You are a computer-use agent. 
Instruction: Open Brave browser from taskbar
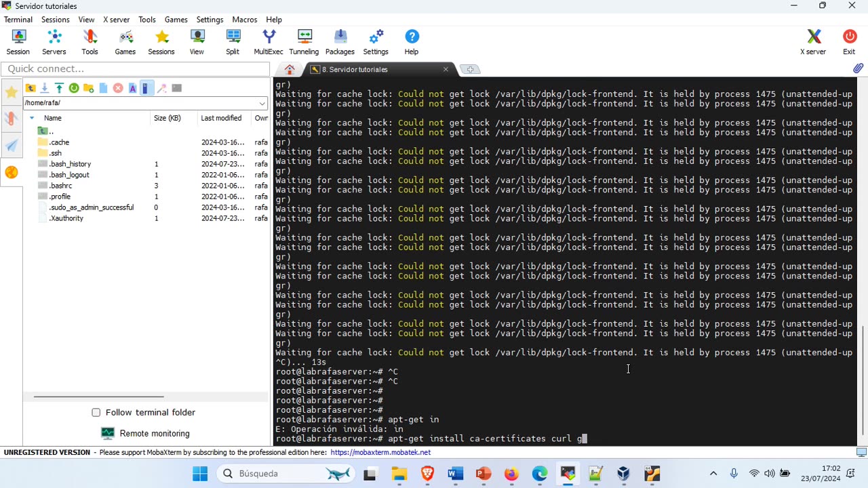[x=427, y=474]
